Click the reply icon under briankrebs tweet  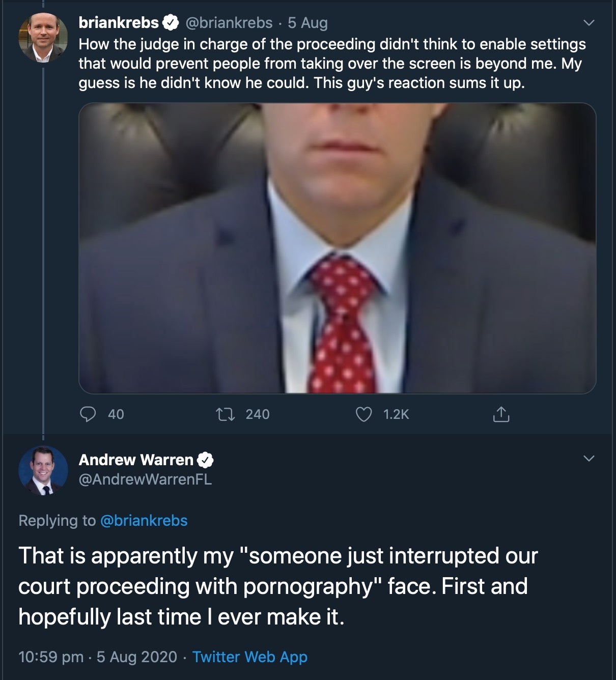point(88,414)
